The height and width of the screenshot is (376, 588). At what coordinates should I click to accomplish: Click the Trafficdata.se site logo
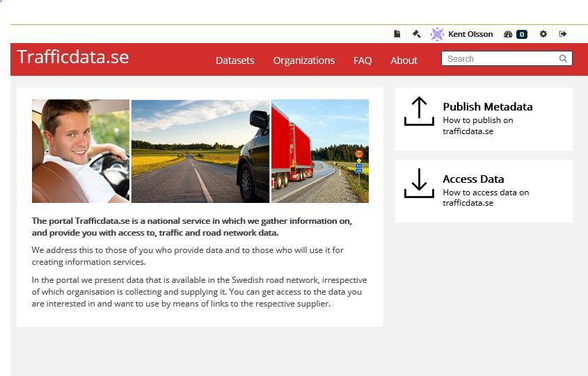coord(73,57)
